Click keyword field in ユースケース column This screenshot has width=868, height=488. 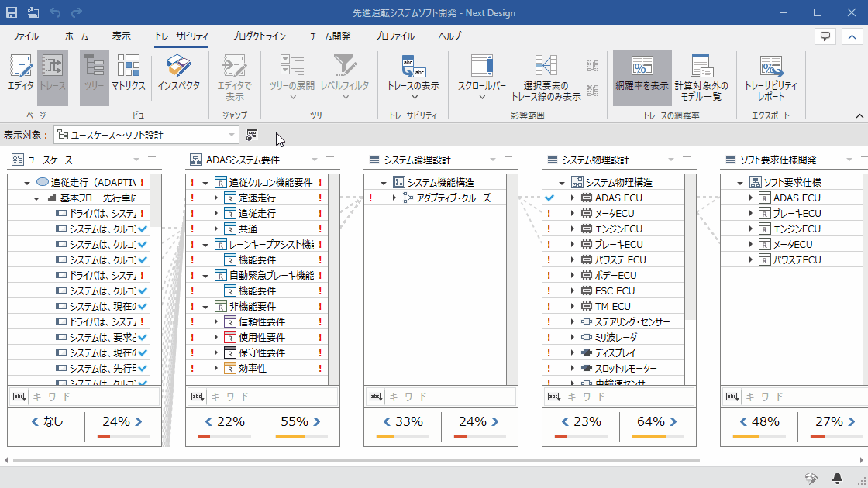coord(95,397)
